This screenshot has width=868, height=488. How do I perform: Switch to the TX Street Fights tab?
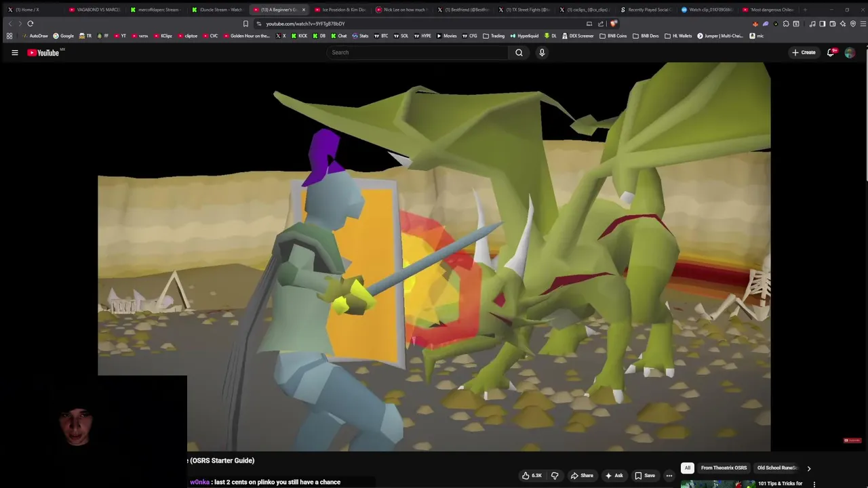click(x=524, y=9)
